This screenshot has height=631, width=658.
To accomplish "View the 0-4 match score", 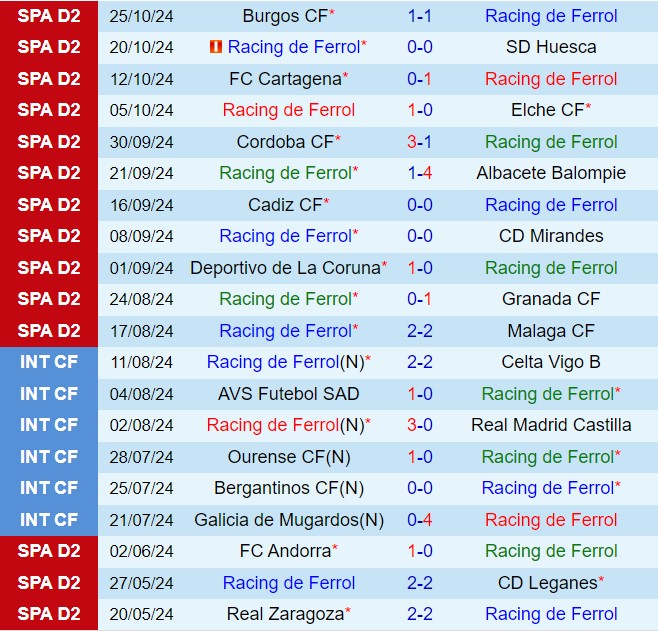I will coord(419,520).
